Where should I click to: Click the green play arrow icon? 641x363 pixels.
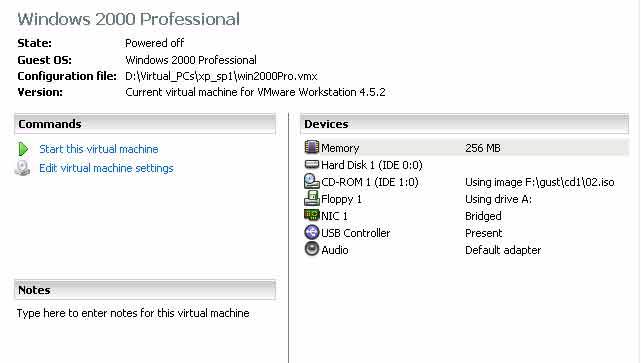(23, 149)
